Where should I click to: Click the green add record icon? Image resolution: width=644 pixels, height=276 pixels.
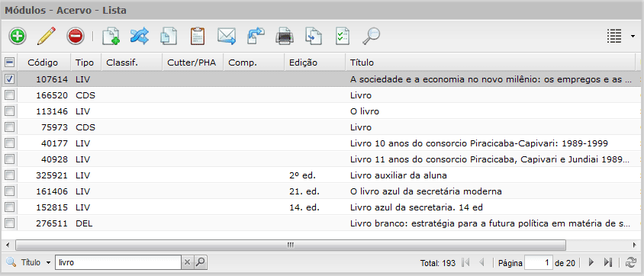17,36
